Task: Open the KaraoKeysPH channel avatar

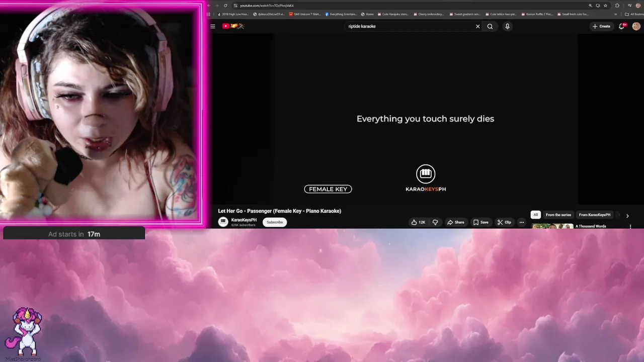Action: click(223, 222)
